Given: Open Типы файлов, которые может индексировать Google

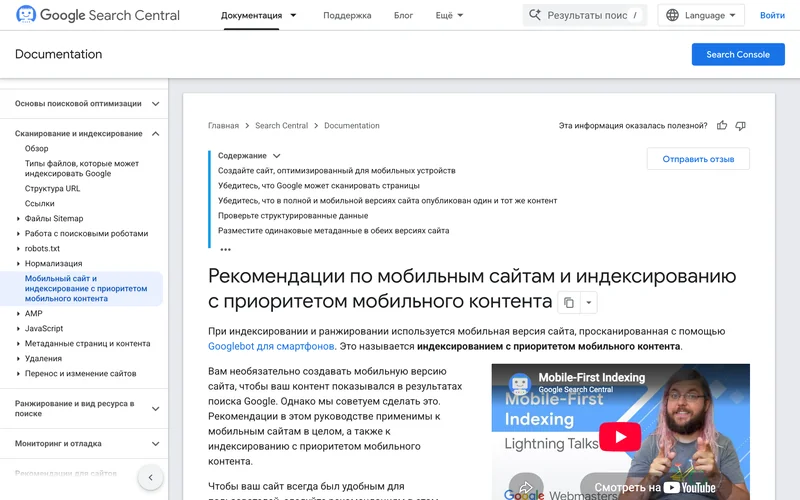Looking at the screenshot, I should pyautogui.click(x=82, y=168).
